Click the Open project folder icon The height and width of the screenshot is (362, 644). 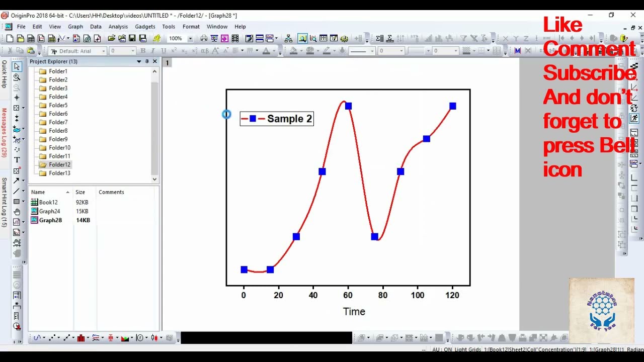pos(111,38)
